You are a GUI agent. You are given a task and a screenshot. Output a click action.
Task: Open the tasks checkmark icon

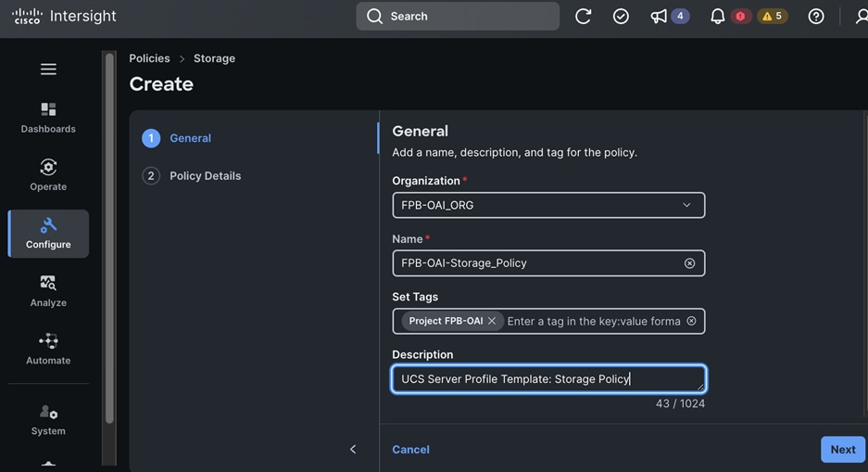pyautogui.click(x=621, y=16)
